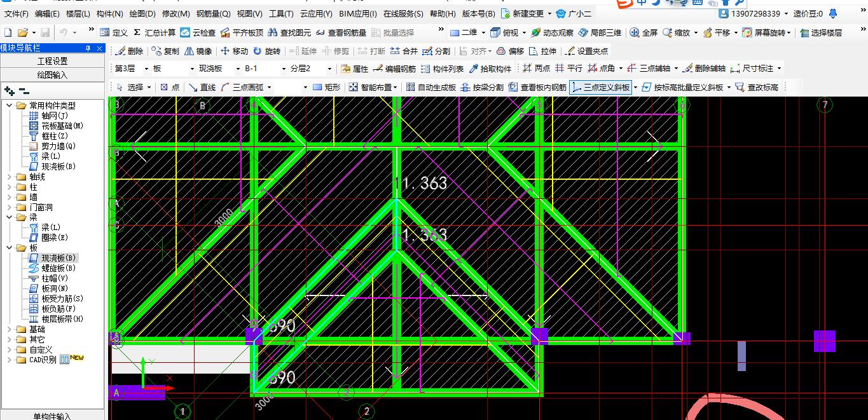Click the 广小二 assistant button
This screenshot has height=420, width=868.
573,14
